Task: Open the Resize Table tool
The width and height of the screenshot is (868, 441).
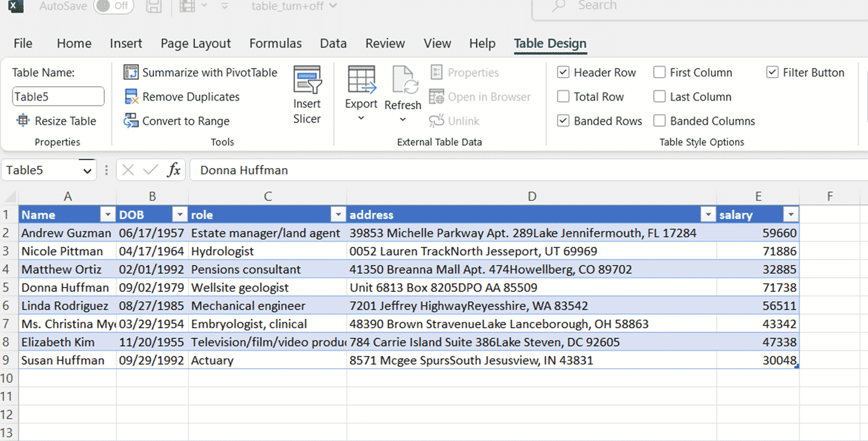Action: coord(56,121)
